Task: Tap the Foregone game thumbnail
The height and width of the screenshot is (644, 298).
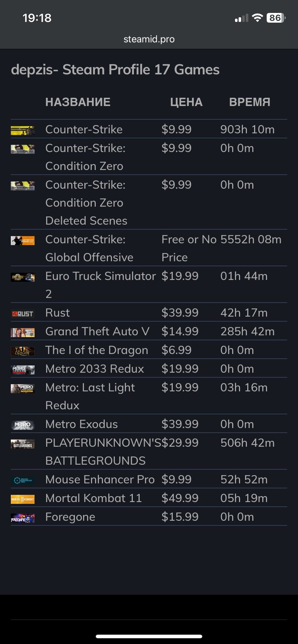Action: [x=23, y=518]
